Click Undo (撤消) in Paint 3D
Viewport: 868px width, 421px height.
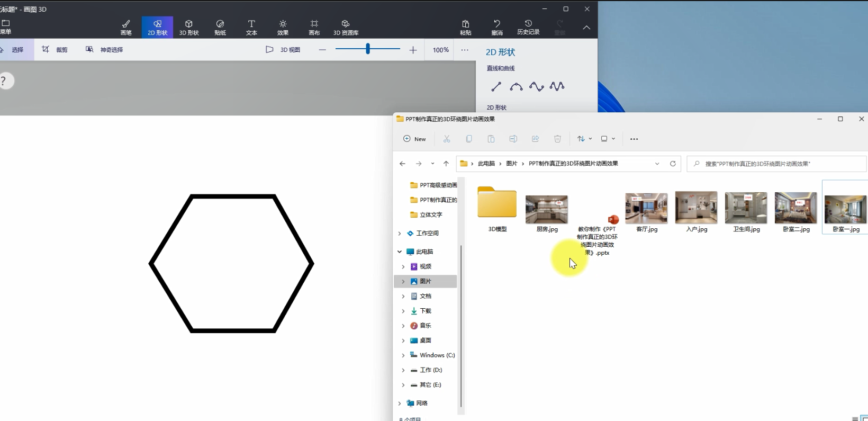click(x=497, y=28)
